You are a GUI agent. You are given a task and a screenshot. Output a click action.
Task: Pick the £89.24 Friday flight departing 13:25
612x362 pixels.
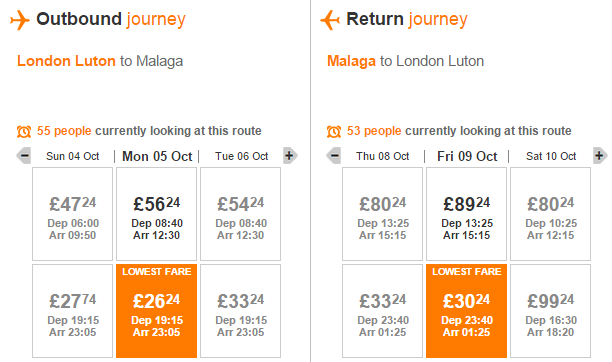coord(466,214)
